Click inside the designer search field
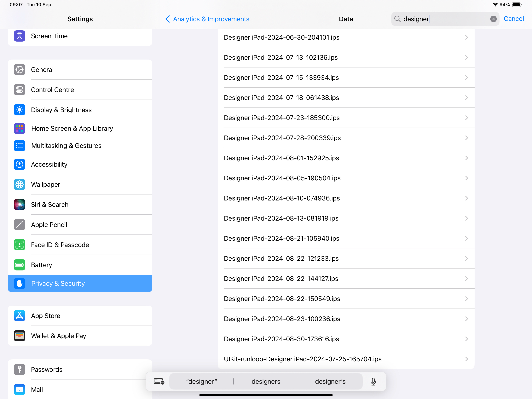This screenshot has width=532, height=399. [445, 19]
